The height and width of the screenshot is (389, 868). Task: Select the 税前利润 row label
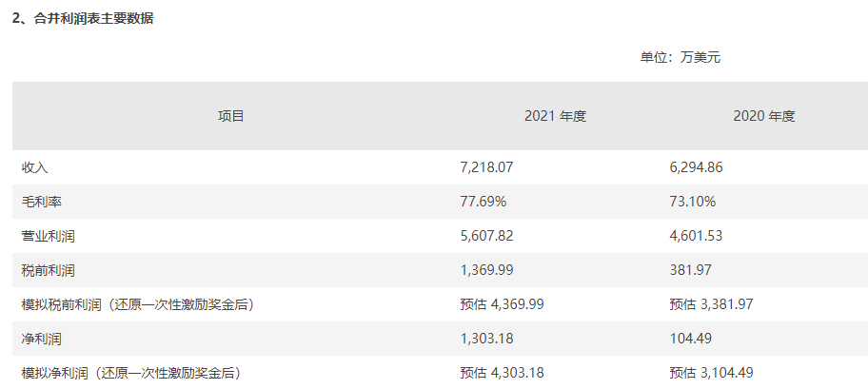point(49,270)
